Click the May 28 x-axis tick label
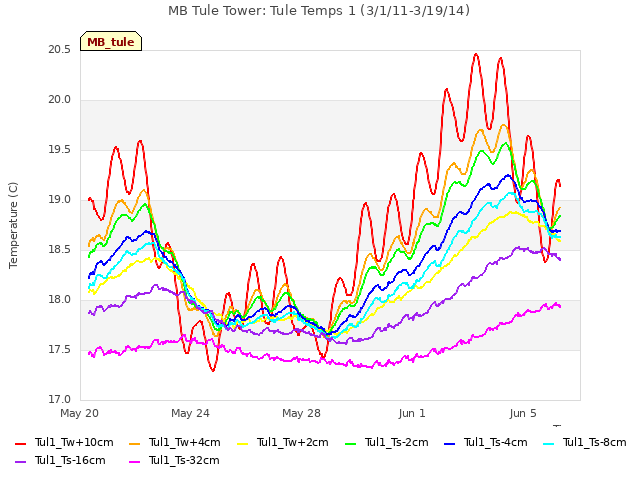 coord(301,413)
